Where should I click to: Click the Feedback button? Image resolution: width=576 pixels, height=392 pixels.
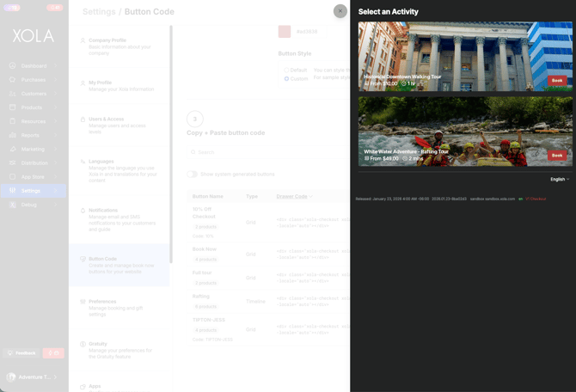21,353
